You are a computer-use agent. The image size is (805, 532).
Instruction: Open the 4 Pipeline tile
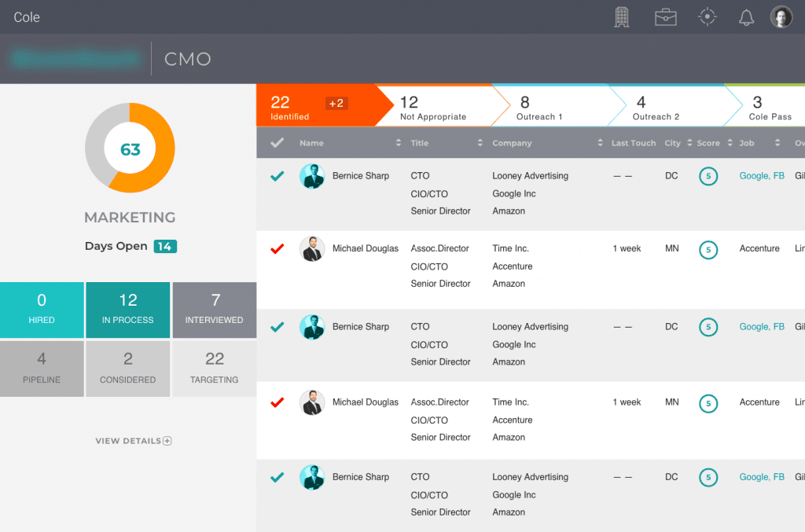pos(42,369)
